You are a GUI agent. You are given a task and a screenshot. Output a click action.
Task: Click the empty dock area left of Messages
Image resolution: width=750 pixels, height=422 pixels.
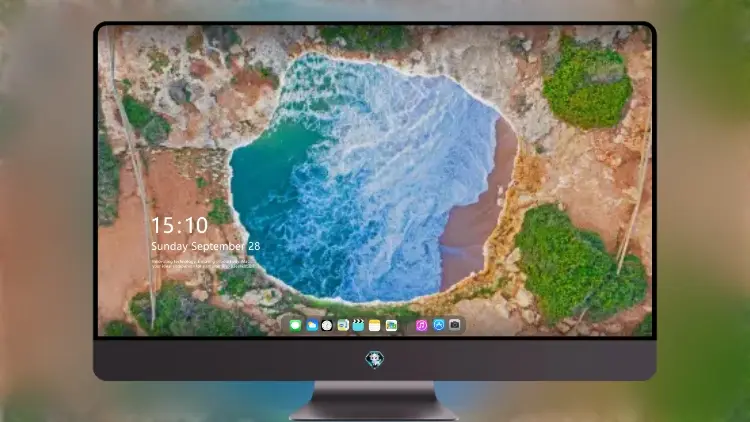point(286,325)
